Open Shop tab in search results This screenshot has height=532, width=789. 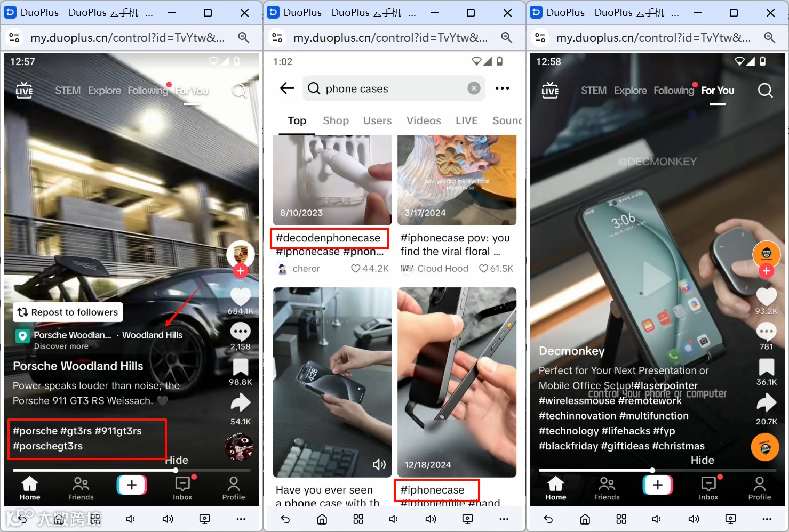pos(336,121)
